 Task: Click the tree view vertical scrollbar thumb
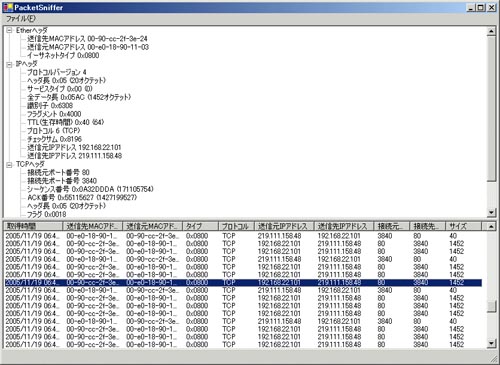pos(491,109)
